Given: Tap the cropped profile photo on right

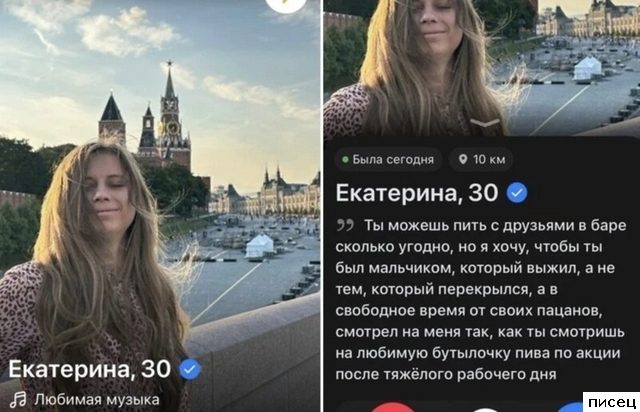Looking at the screenshot, I should tap(482, 68).
